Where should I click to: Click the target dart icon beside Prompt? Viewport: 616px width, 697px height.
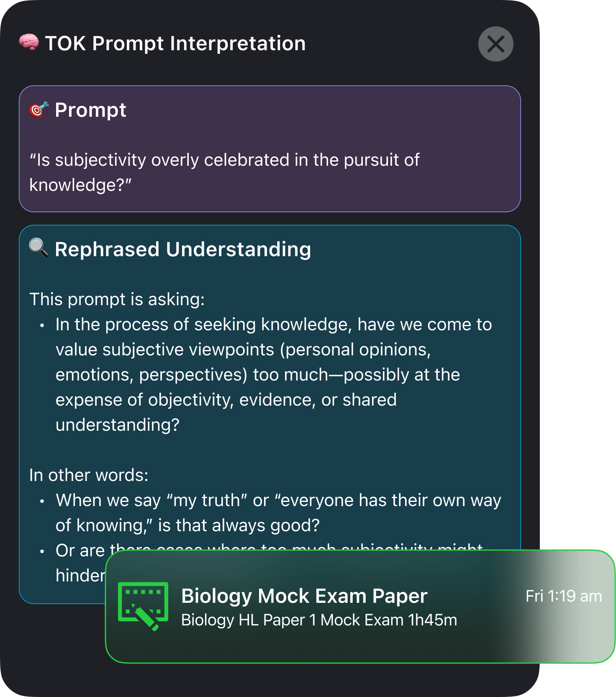coord(39,110)
